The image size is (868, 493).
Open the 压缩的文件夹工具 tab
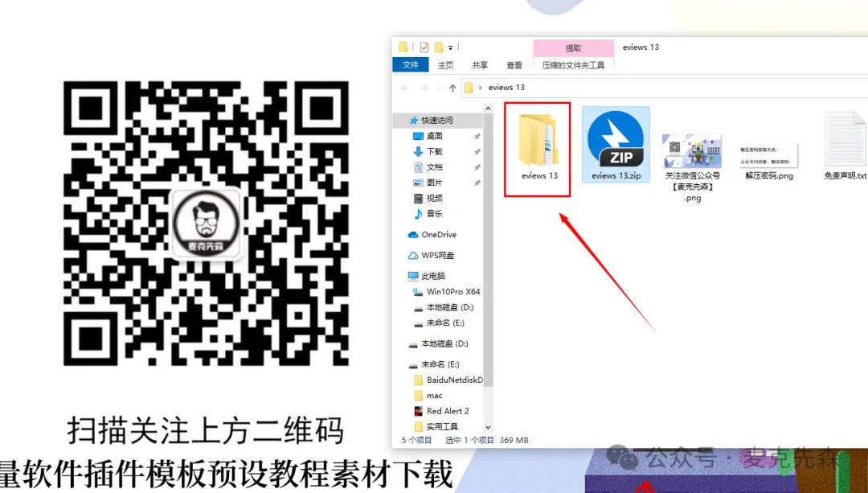[x=574, y=65]
